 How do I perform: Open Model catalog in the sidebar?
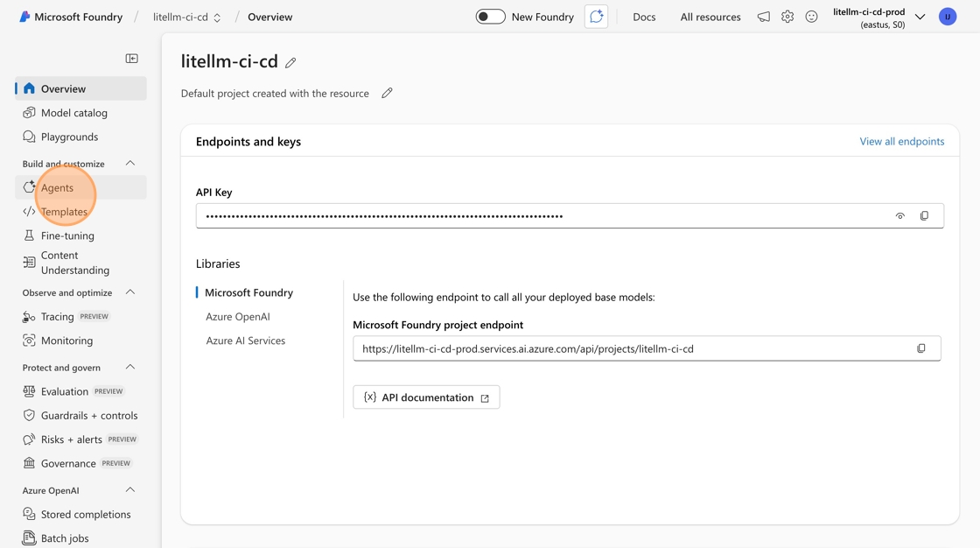73,113
